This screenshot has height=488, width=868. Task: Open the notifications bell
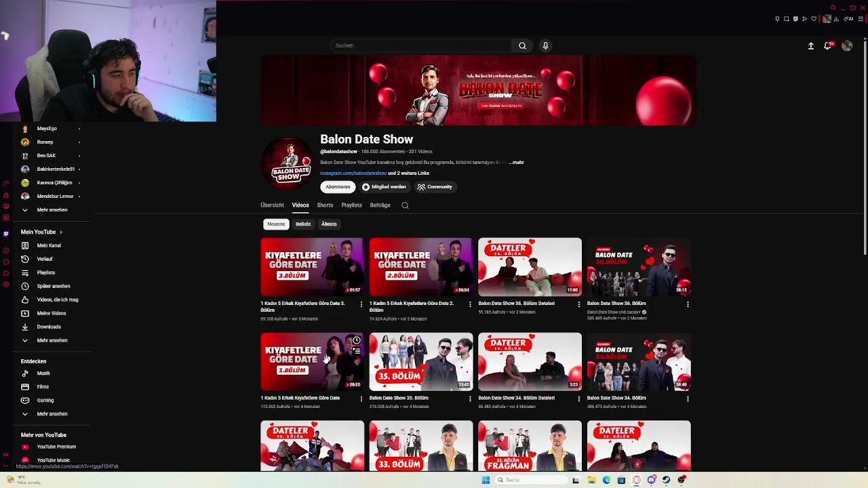pyautogui.click(x=828, y=45)
